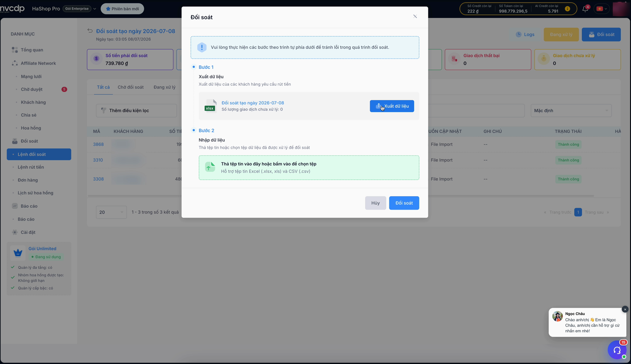Open order code 3868
Screen dimensions: 631x364
(98, 145)
